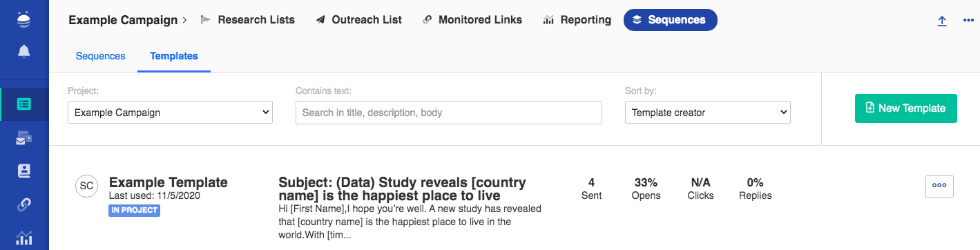Open the Example Template title link
This screenshot has height=250, width=980.
pos(169,182)
